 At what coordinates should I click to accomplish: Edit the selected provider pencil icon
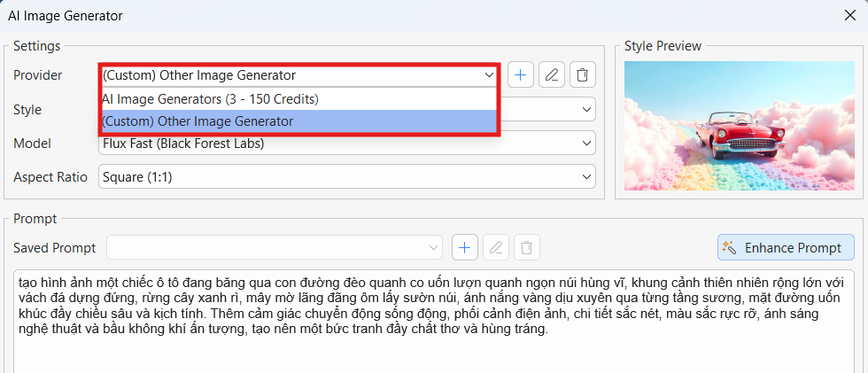(551, 74)
